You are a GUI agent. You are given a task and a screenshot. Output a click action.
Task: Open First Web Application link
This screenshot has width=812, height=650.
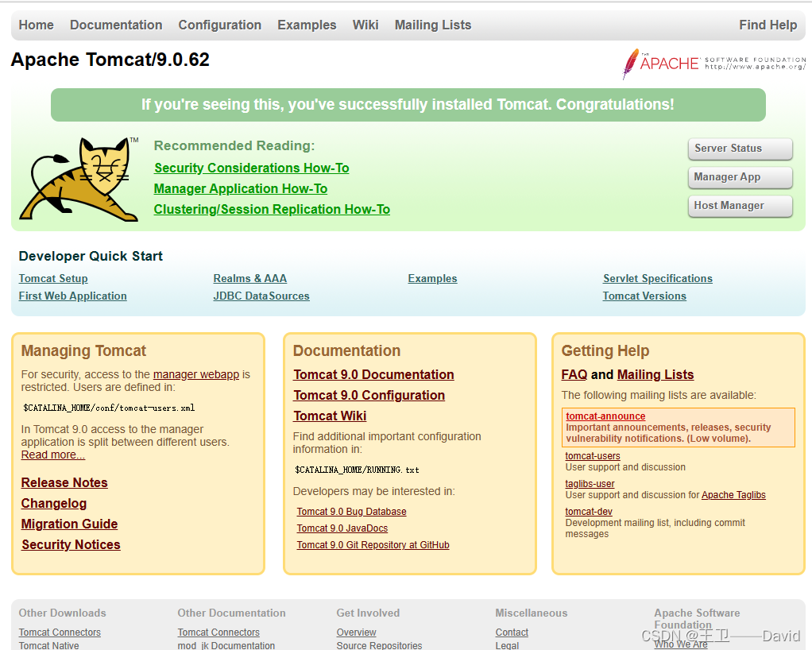click(72, 296)
